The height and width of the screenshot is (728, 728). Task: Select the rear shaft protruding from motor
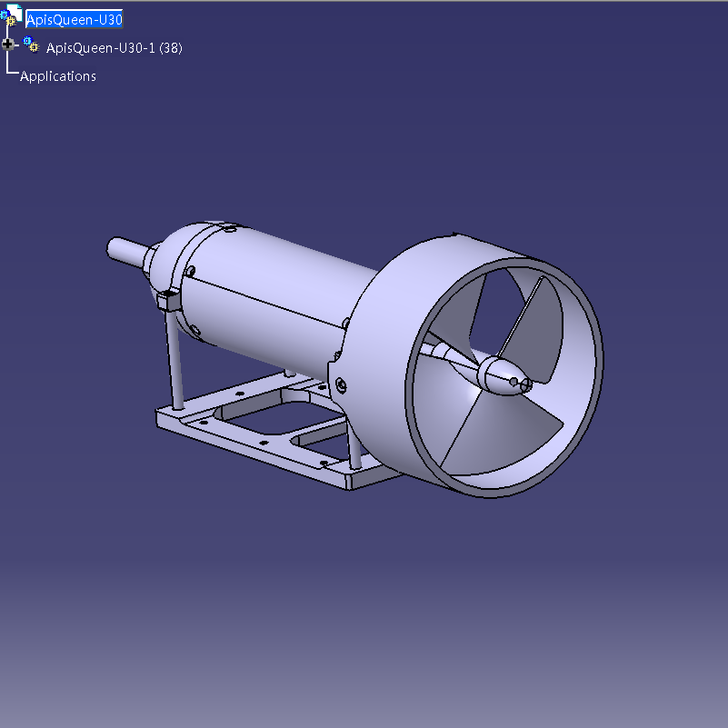point(127,251)
